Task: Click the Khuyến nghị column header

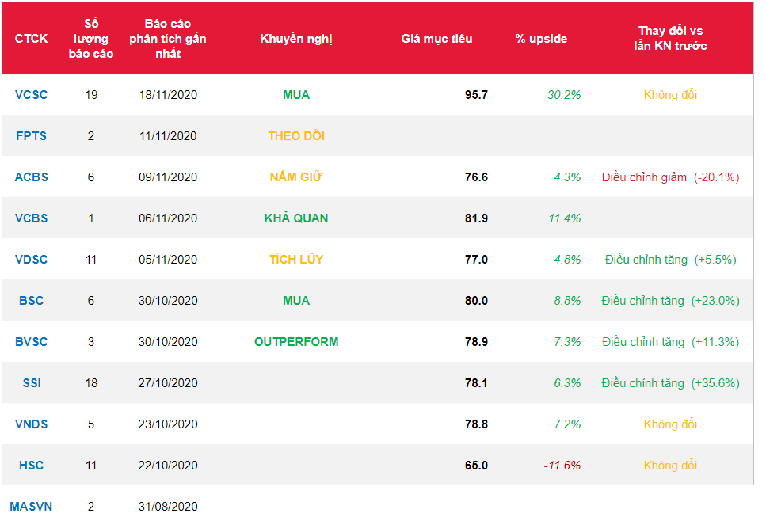Action: (x=295, y=39)
